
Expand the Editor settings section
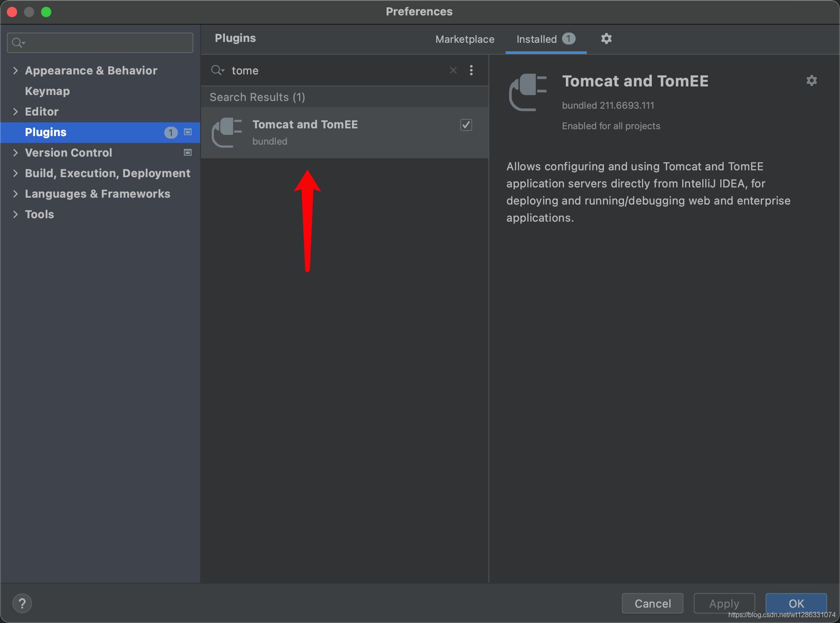pyautogui.click(x=15, y=112)
